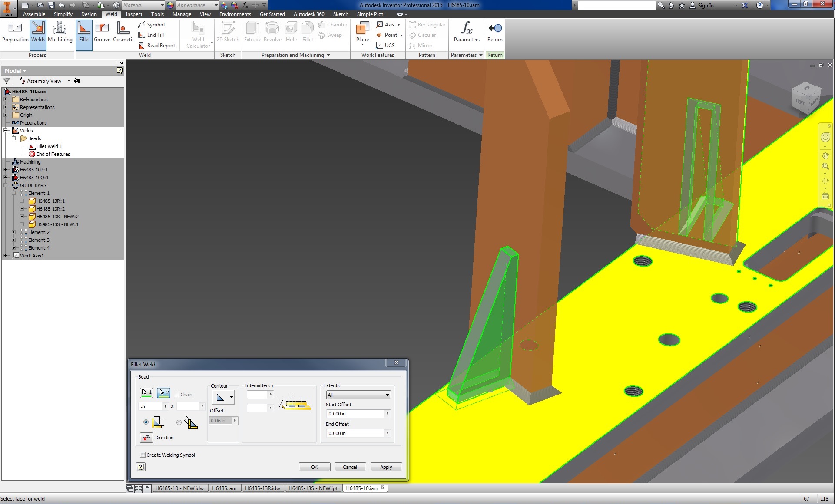Viewport: 835px width, 504px height.
Task: Sign In to Autodesk account
Action: tap(702, 5)
